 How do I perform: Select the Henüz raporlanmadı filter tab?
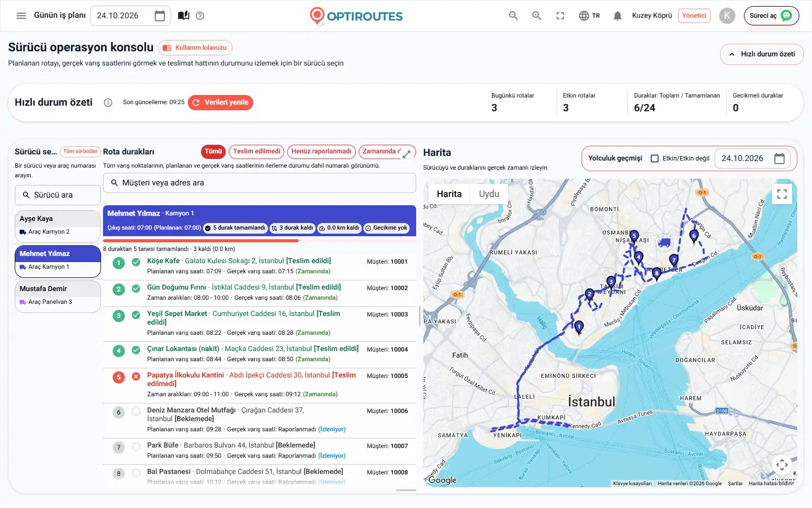(x=321, y=151)
